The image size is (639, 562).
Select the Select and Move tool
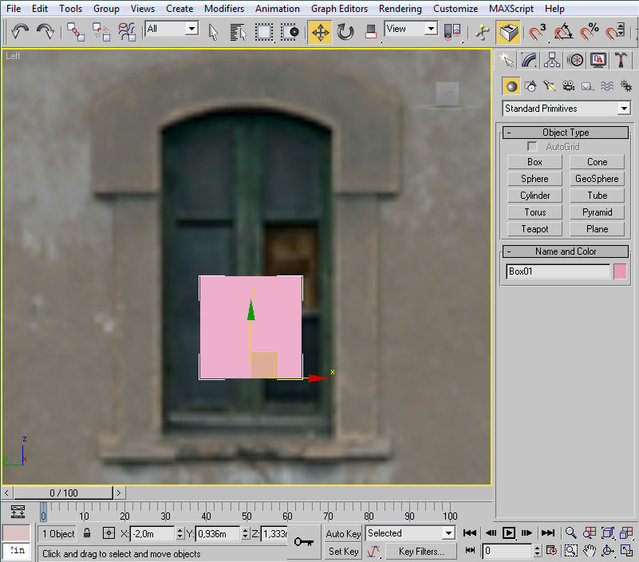tap(320, 31)
